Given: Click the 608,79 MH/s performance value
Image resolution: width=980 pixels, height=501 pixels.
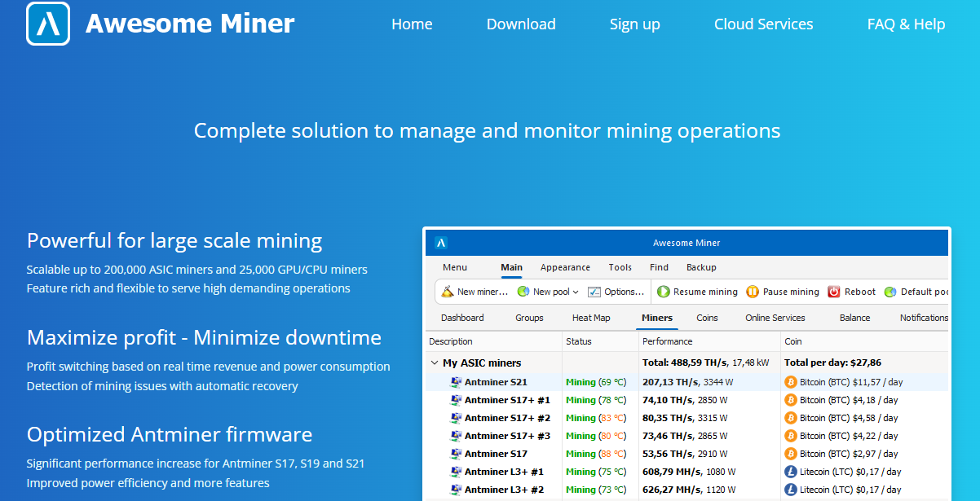Looking at the screenshot, I should 672,472.
